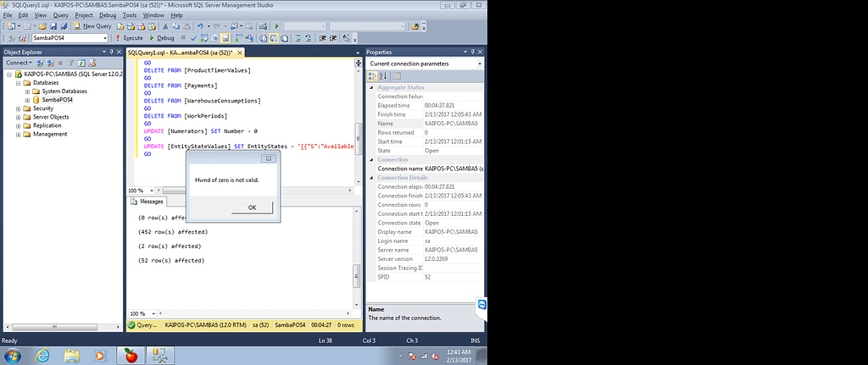This screenshot has width=868, height=365.
Task: Open the Query menu
Action: click(60, 15)
